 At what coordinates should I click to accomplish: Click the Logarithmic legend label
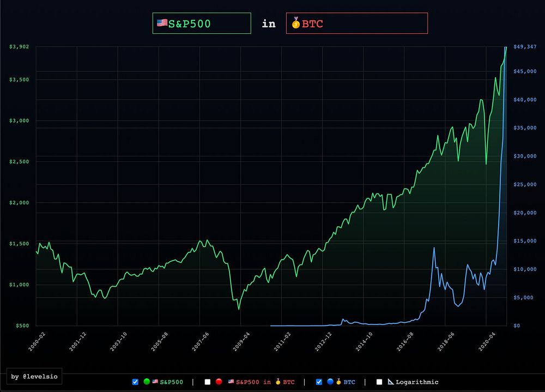click(417, 382)
